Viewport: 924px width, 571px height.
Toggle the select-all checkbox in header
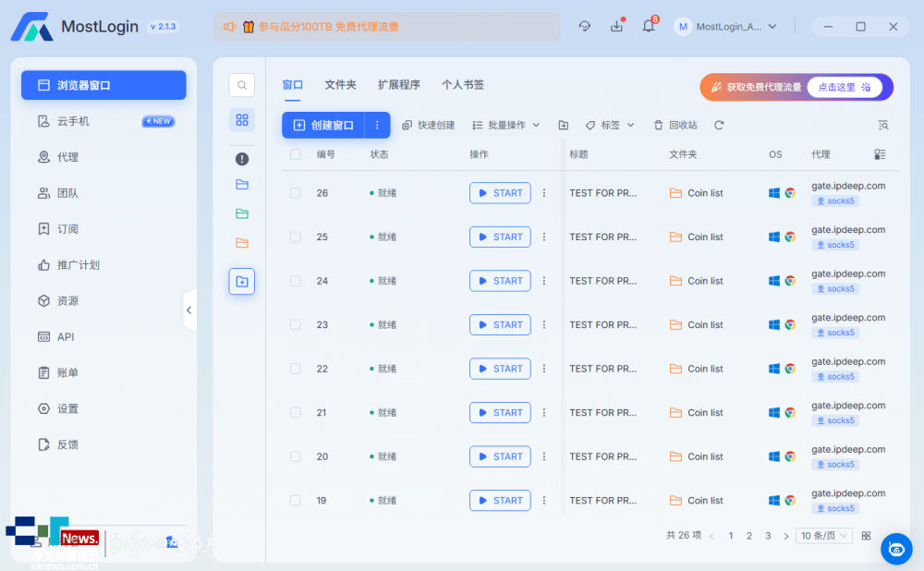(x=296, y=154)
